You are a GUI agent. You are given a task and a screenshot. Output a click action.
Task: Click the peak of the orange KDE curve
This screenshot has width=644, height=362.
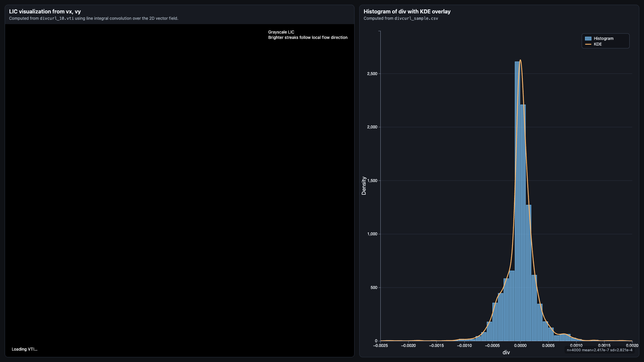click(520, 60)
